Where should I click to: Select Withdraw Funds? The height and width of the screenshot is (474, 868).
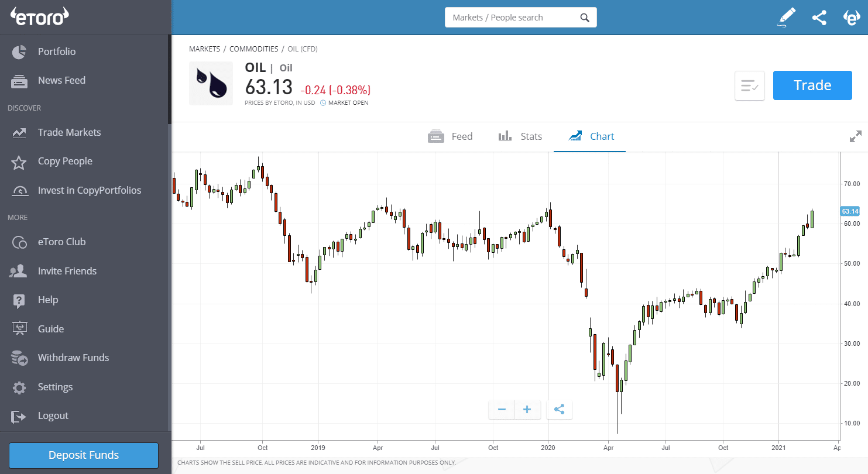(74, 358)
